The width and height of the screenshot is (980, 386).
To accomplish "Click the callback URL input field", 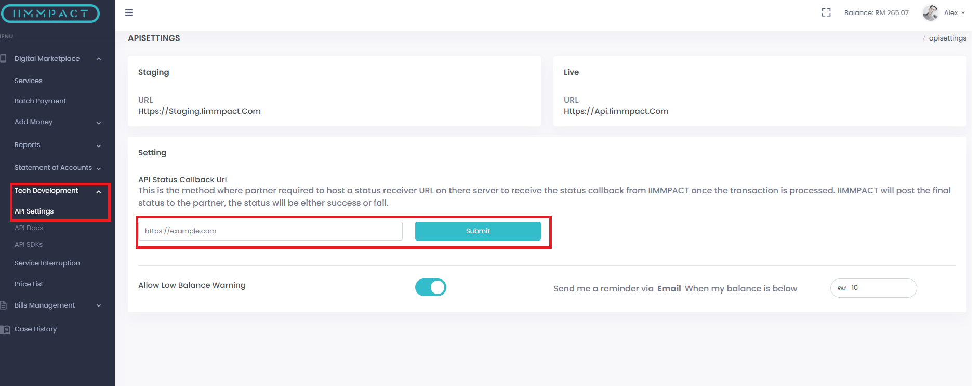I will [270, 231].
